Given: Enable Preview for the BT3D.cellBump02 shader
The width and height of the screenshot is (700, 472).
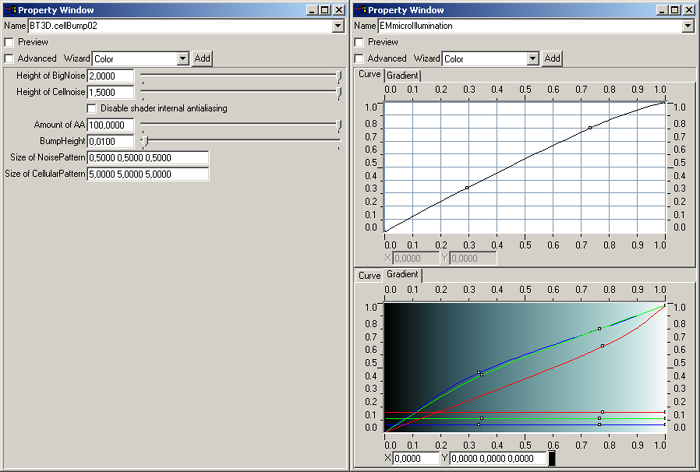Looking at the screenshot, I should [x=10, y=42].
